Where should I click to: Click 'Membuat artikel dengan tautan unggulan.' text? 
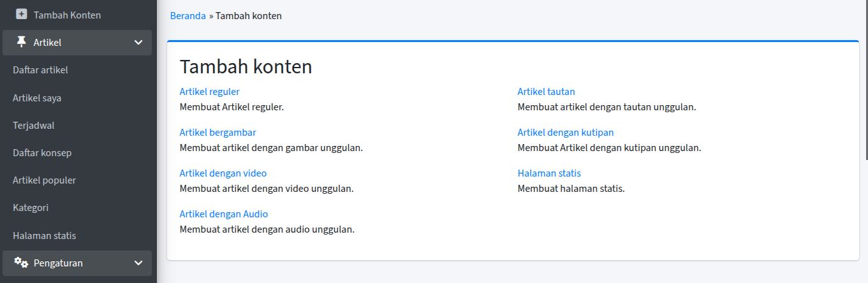607,107
